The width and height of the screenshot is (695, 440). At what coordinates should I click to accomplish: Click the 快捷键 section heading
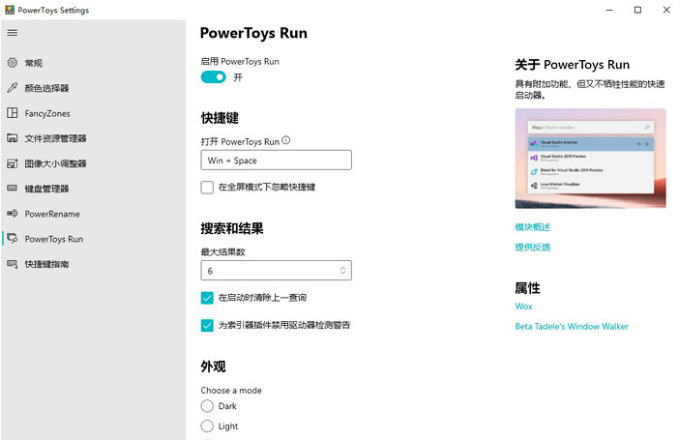(220, 118)
